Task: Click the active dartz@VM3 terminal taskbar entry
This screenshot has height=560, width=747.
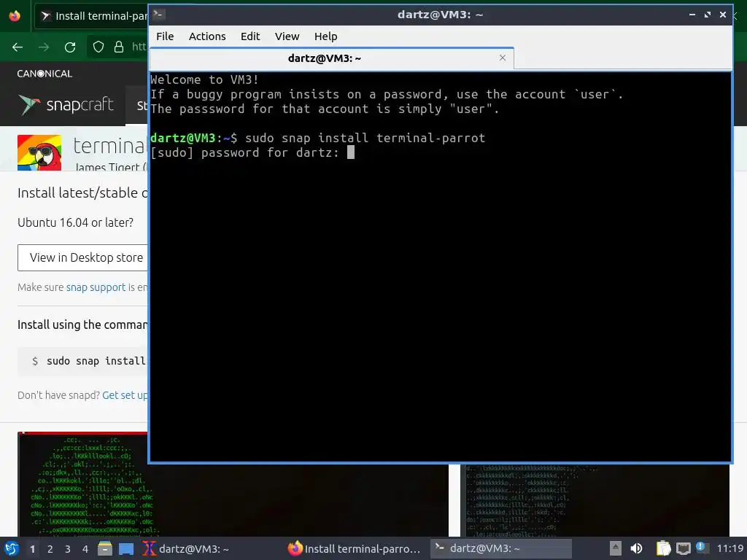Action: (500, 548)
